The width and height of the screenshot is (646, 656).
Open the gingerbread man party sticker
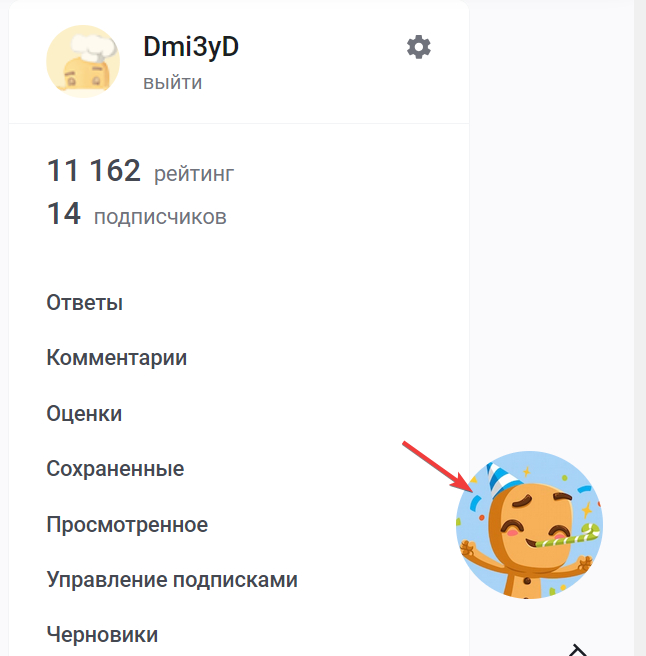(x=529, y=525)
